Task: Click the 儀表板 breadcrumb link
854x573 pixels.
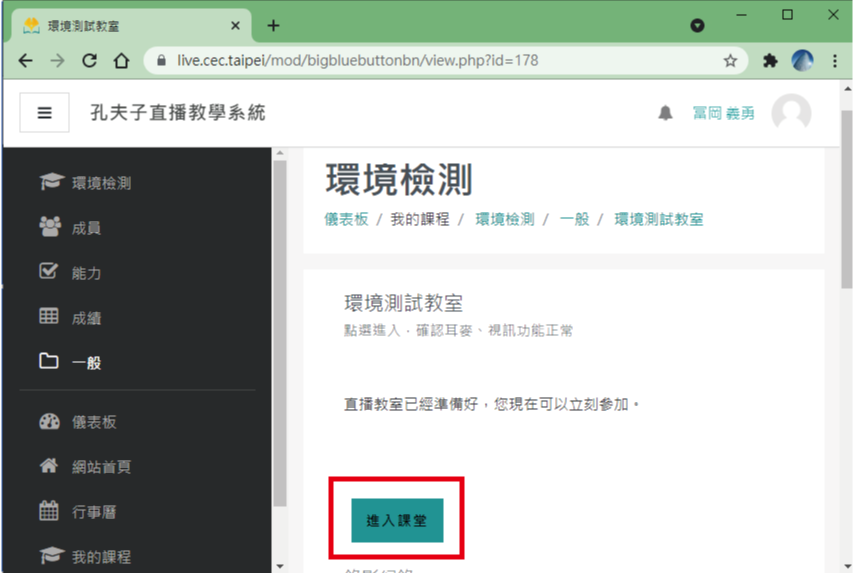Action: click(x=346, y=220)
